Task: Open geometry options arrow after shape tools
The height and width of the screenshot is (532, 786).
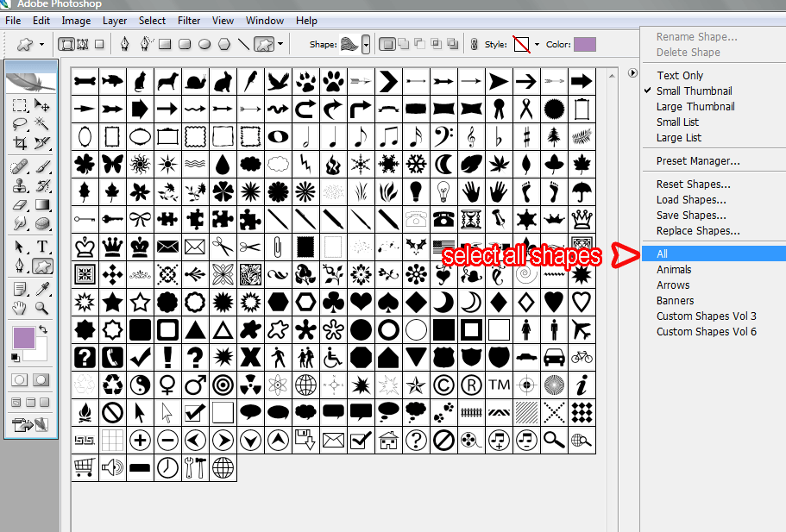Action: pyautogui.click(x=280, y=44)
